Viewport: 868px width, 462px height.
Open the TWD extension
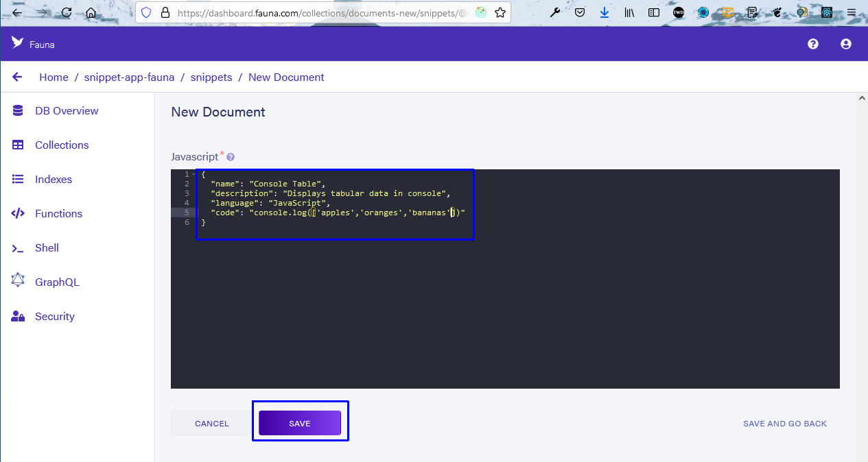[679, 12]
